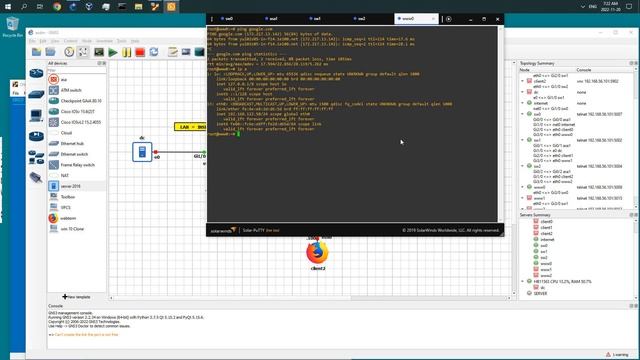Collapse sw1 node in Topology Summary
Viewport: 640px width, 360px height.
tap(523, 140)
